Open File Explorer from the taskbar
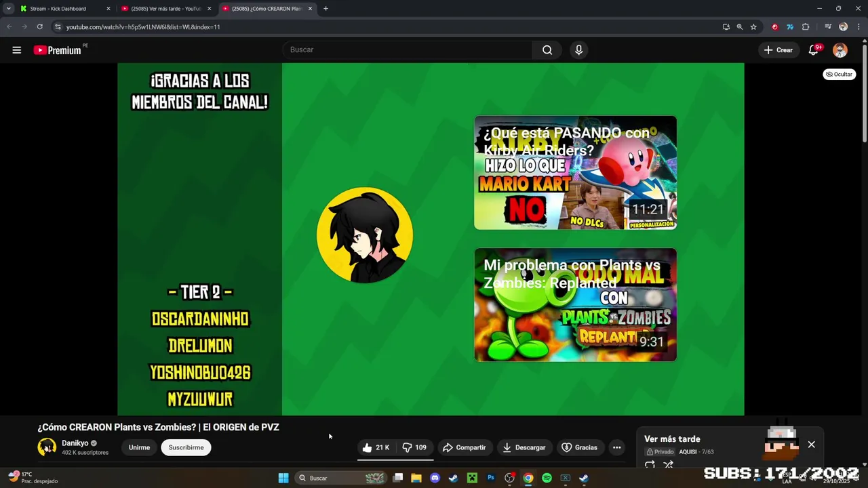This screenshot has width=868, height=488. coord(416,478)
